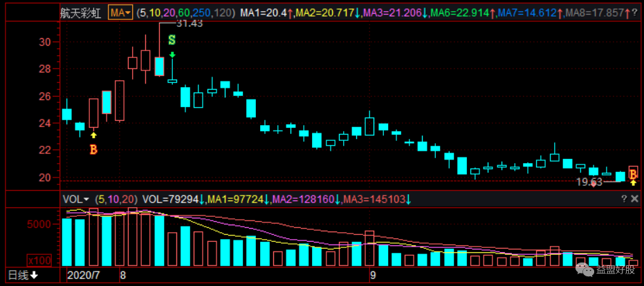This screenshot has width=644, height=286.
Task: Click the yellow arrow below the green S marker
Action: click(x=172, y=54)
